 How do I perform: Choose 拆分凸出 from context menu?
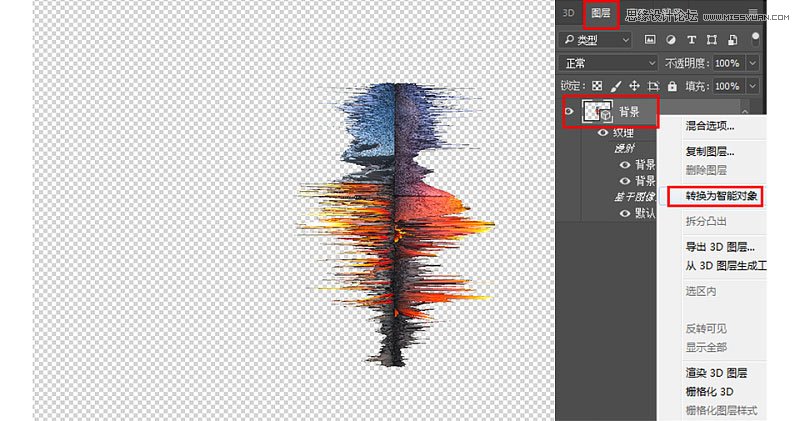coord(706,221)
